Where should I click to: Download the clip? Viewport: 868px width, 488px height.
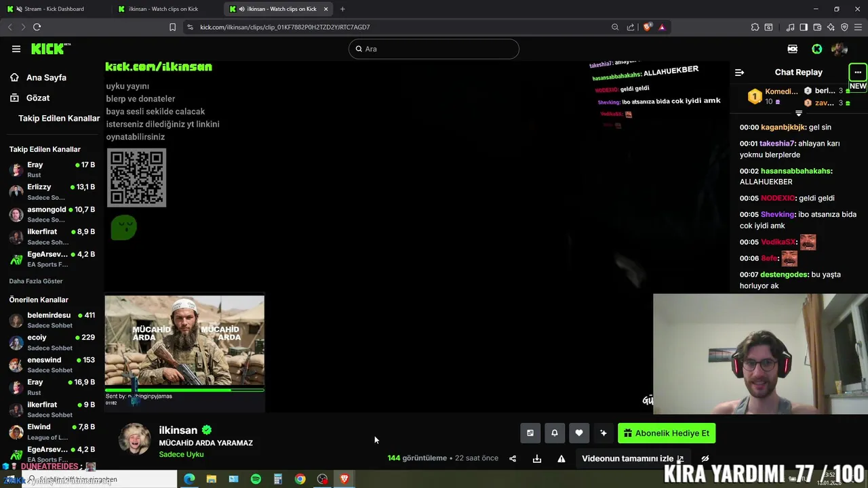coord(537,458)
